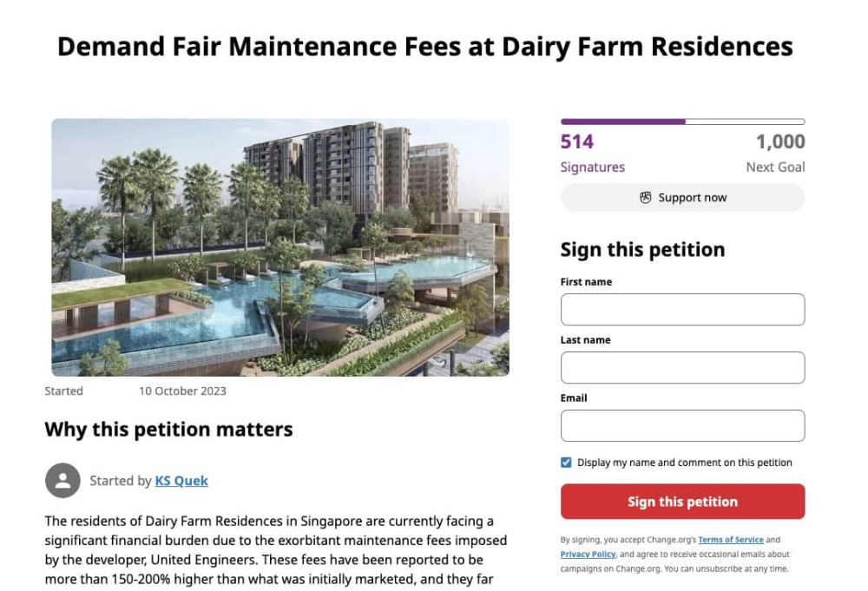868x591 pixels.
Task: Click the 1,000 Next Goal figure
Action: tap(779, 142)
